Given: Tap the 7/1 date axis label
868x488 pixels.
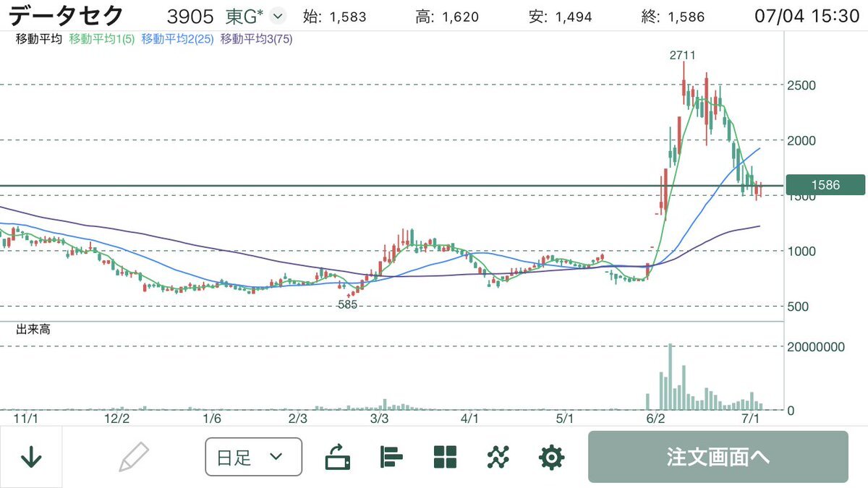Looking at the screenshot, I should click(752, 419).
